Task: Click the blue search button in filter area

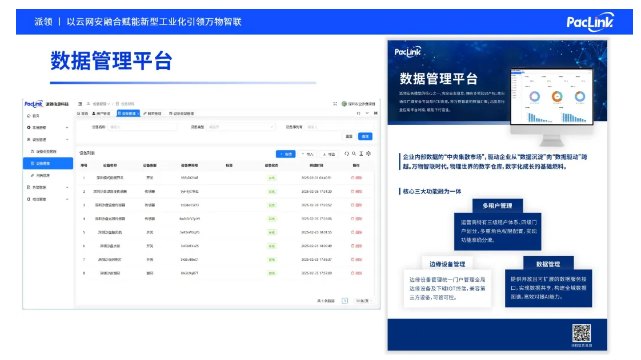Action: point(365,136)
